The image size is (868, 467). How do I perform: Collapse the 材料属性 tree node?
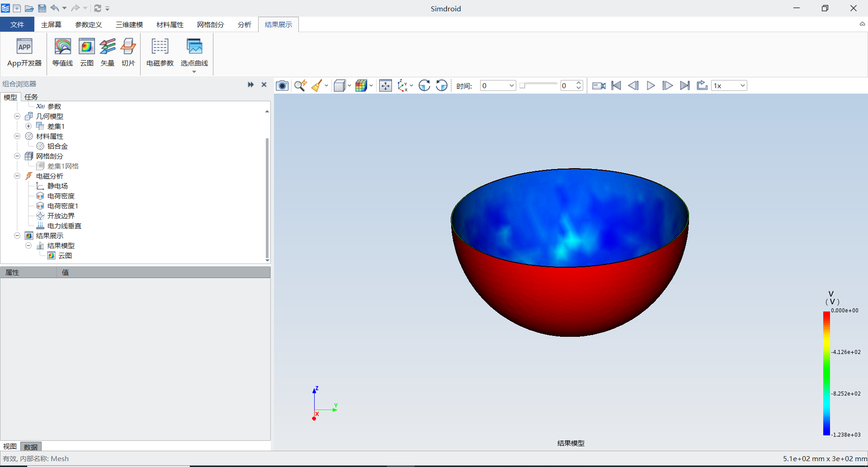[x=17, y=136]
